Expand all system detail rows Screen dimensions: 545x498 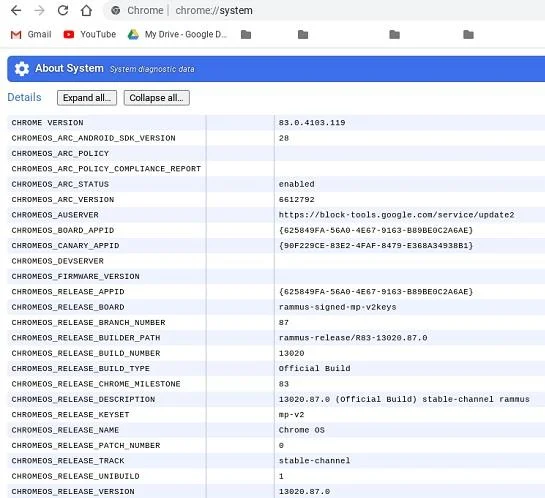[87, 98]
